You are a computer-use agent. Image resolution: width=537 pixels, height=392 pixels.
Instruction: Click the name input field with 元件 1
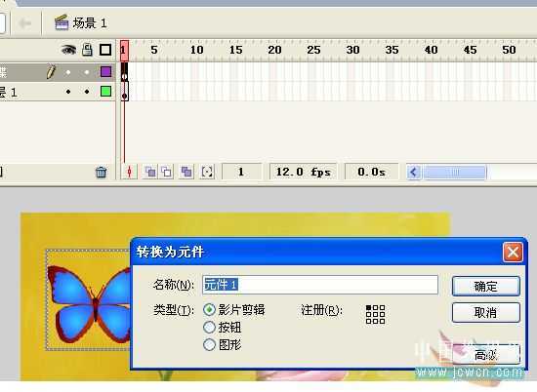click(320, 285)
